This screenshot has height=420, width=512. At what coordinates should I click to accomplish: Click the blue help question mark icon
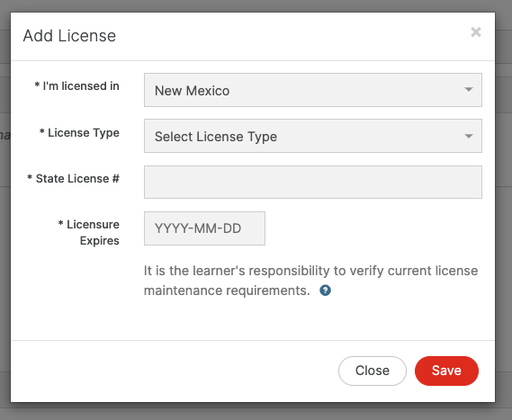pyautogui.click(x=325, y=290)
